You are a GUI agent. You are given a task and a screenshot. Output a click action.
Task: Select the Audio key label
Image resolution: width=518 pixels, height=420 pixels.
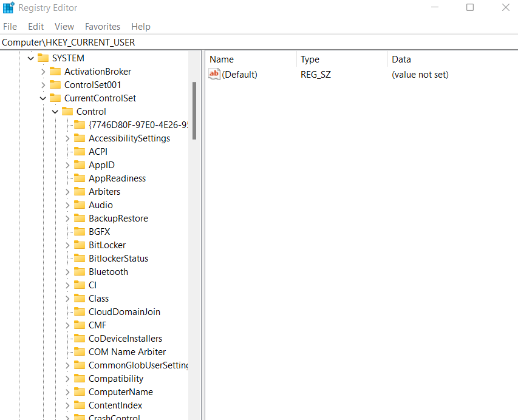point(101,205)
